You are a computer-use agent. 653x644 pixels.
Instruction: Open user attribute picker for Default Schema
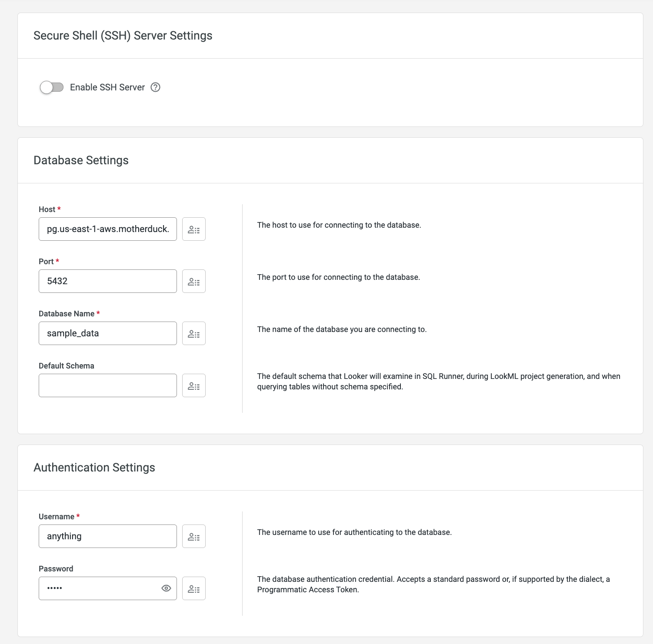pyautogui.click(x=194, y=385)
